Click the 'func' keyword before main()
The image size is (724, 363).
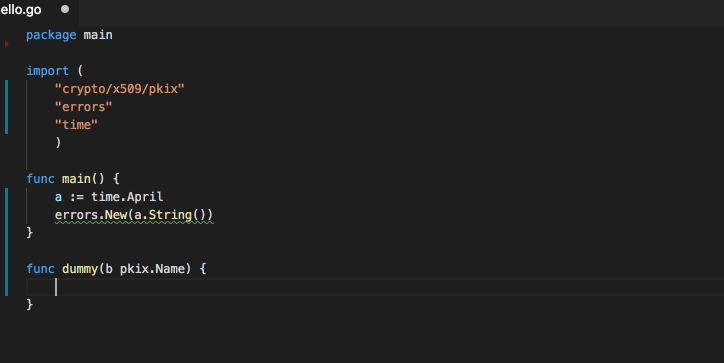40,179
